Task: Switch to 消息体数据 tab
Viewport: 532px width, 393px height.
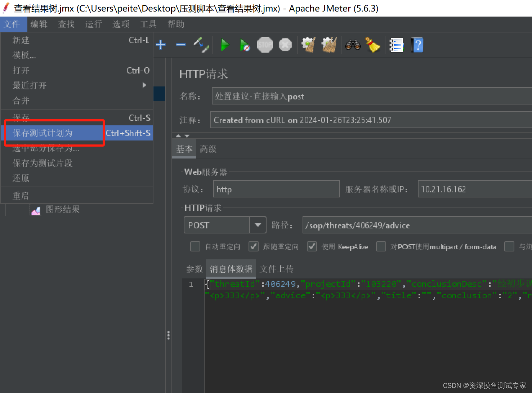Action: pyautogui.click(x=231, y=269)
